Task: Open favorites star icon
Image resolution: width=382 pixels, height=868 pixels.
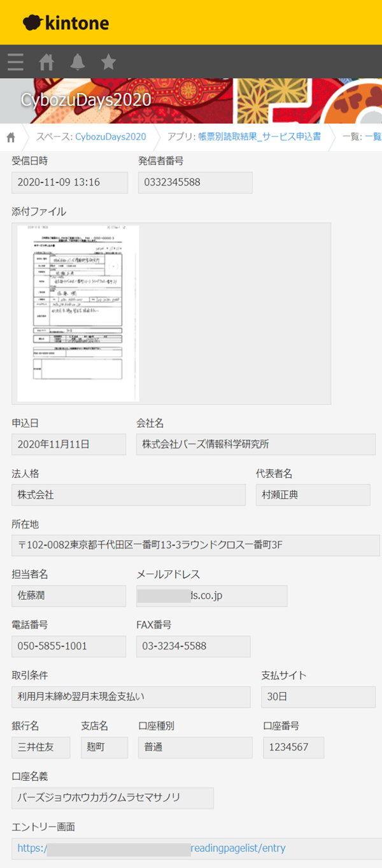Action: [109, 62]
